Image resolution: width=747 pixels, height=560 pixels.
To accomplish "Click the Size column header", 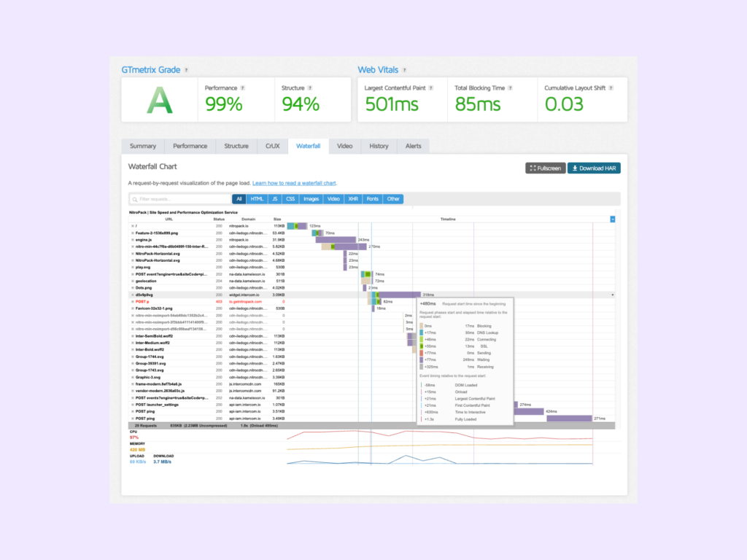I will tap(277, 219).
